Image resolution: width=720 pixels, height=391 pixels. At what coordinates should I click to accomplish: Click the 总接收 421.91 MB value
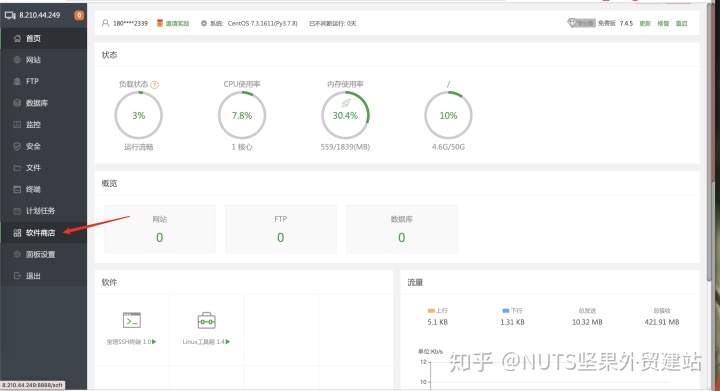coord(662,322)
